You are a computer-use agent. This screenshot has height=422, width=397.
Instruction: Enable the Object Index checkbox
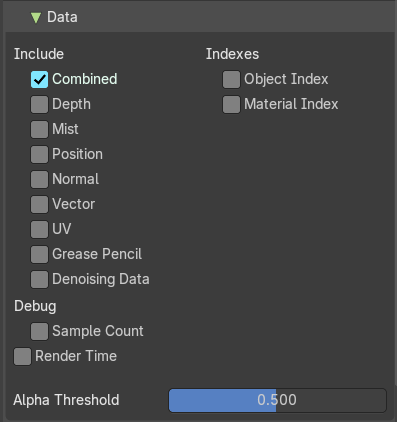(x=231, y=79)
